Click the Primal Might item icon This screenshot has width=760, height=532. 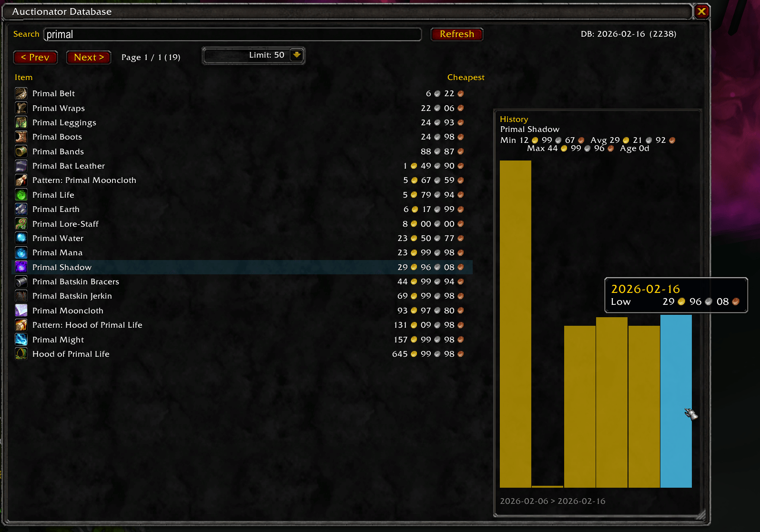[21, 340]
